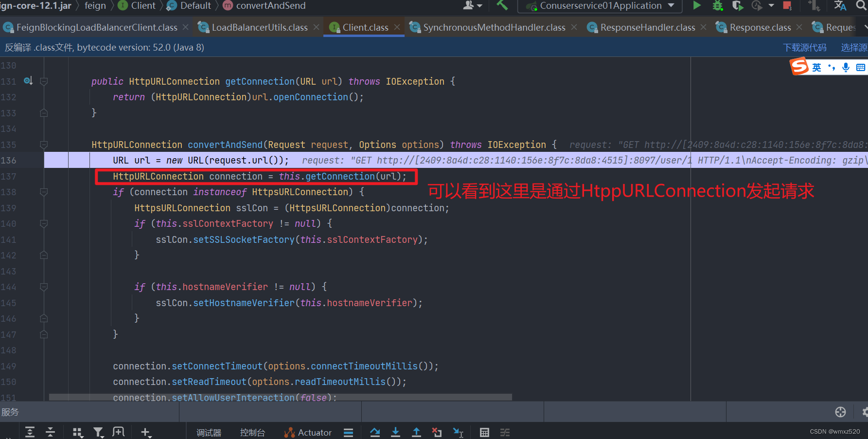This screenshot has width=868, height=439.
Task: Show the debugger threads layout icon
Action: pos(348,433)
